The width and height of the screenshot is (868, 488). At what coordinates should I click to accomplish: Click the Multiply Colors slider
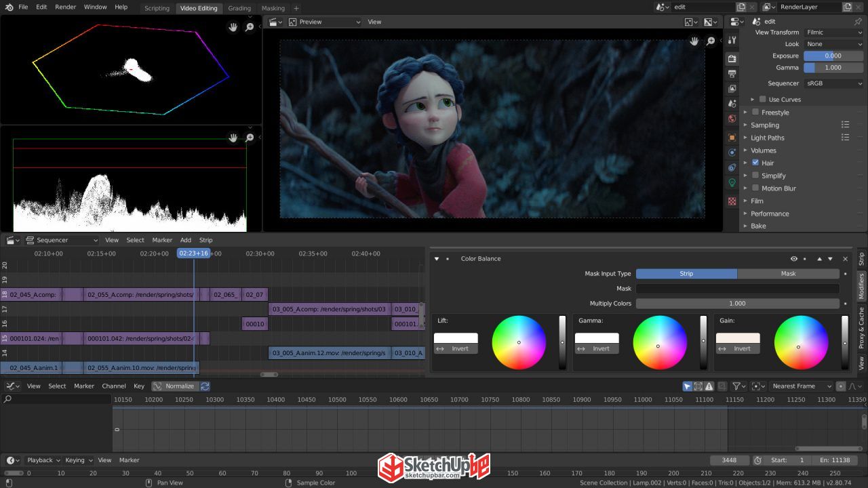(737, 304)
